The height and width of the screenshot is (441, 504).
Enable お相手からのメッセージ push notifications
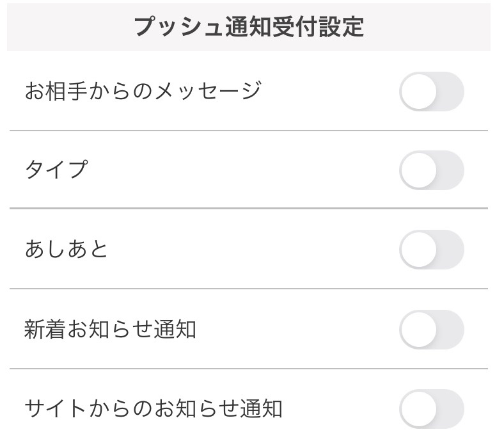click(431, 92)
